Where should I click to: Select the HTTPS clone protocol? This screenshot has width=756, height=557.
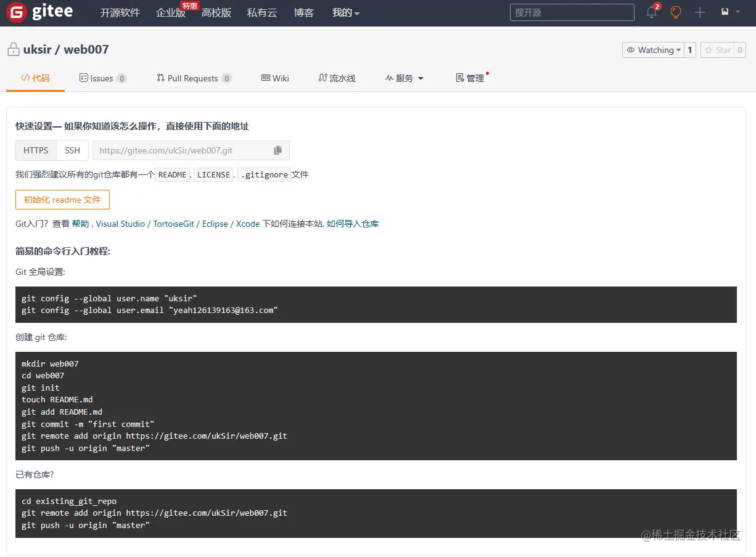pyautogui.click(x=35, y=150)
